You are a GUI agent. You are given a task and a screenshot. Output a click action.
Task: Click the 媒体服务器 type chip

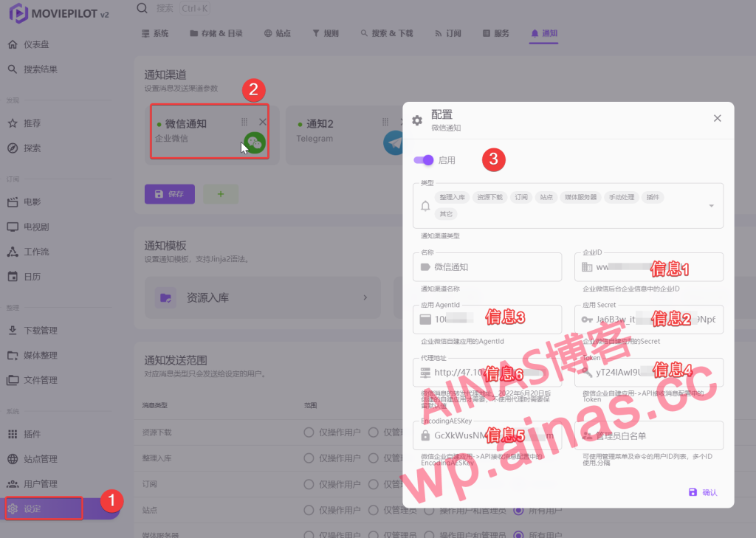(x=580, y=197)
